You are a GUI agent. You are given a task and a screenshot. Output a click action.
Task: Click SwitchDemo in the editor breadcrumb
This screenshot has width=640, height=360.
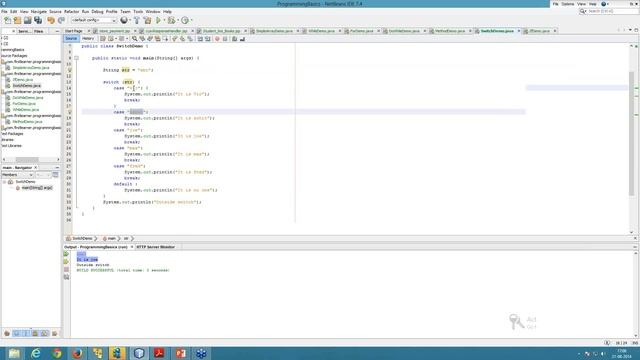click(x=82, y=238)
